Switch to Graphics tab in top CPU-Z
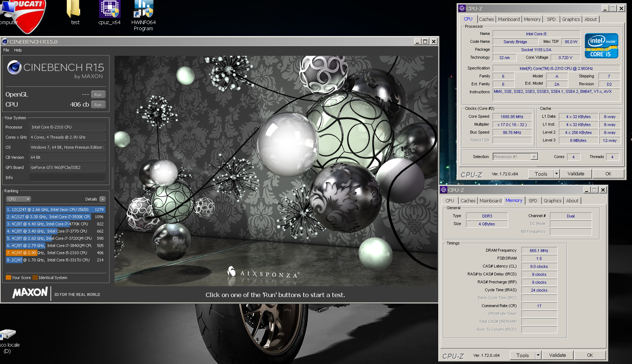 pos(571,19)
